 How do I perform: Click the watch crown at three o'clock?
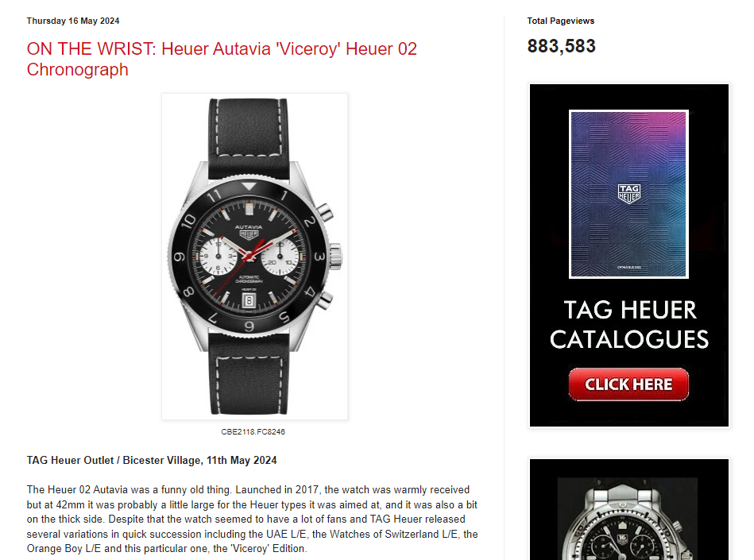[x=335, y=257]
